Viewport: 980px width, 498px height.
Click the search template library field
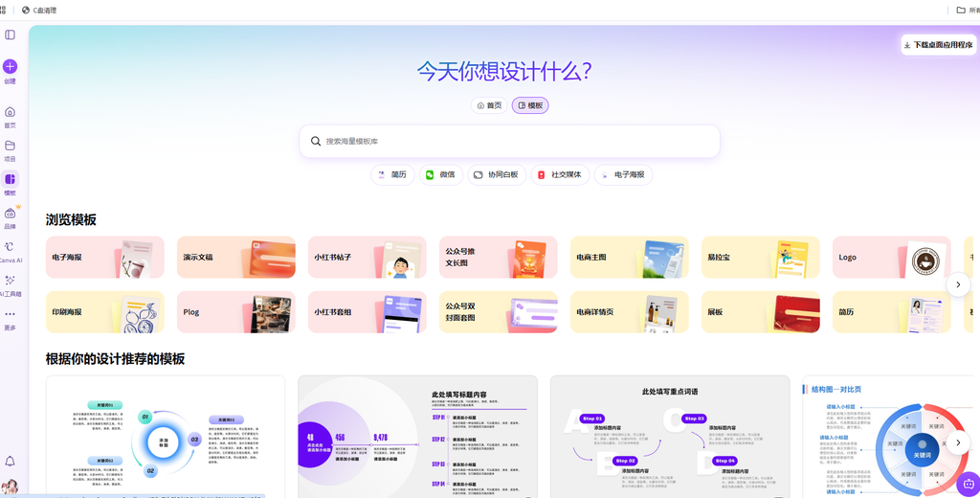(x=509, y=142)
